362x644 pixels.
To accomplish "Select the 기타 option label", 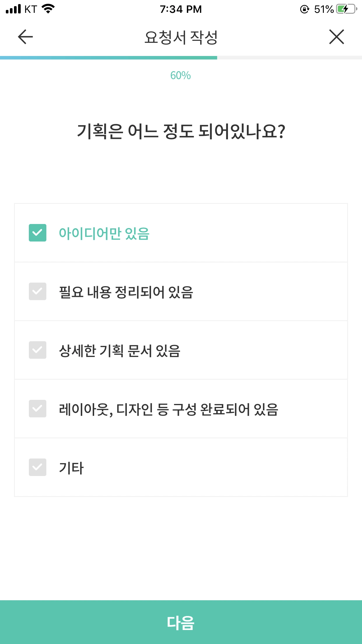I will click(x=71, y=468).
